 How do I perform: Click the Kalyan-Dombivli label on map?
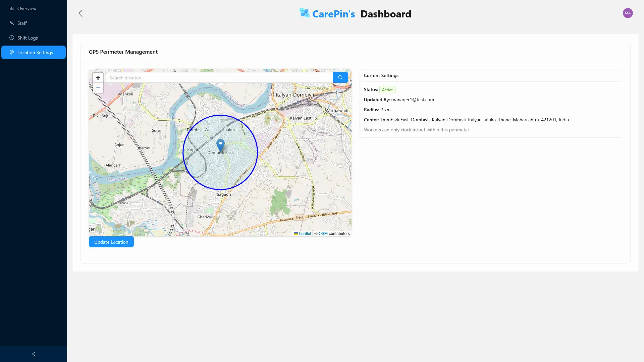(295, 95)
